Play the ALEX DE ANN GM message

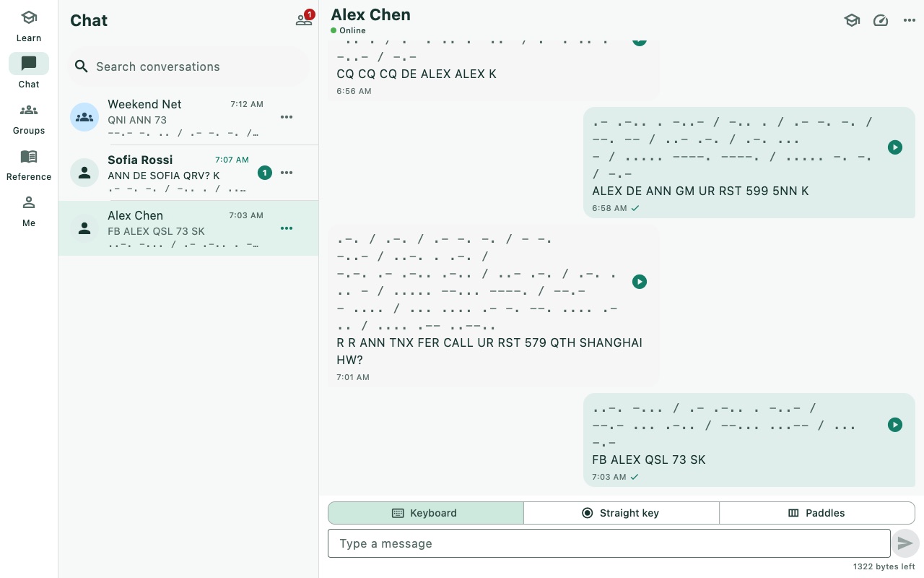click(x=895, y=147)
